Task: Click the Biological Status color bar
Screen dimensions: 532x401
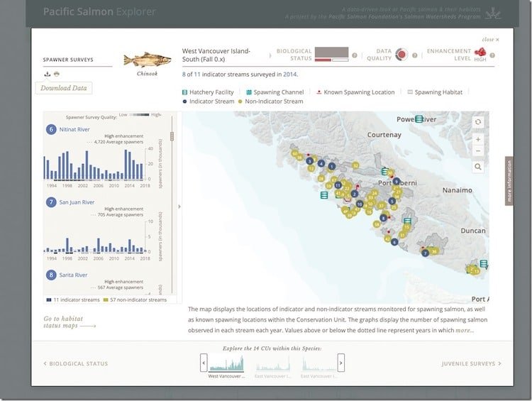Action: point(331,55)
